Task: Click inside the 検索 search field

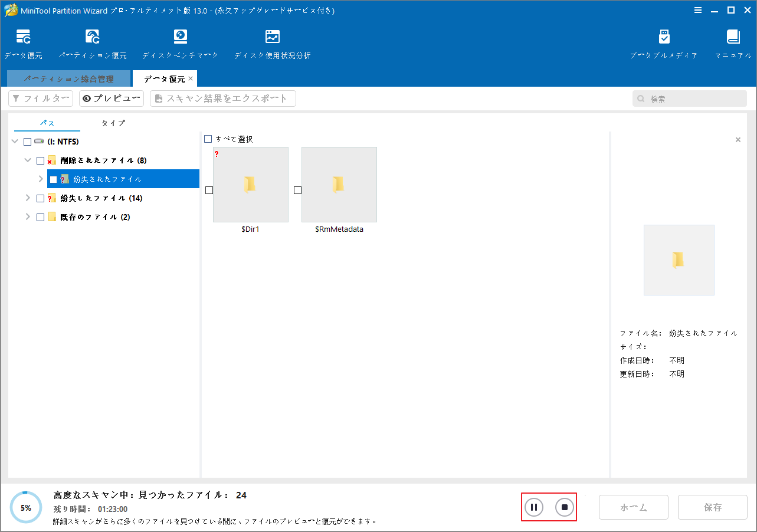Action: pos(689,98)
